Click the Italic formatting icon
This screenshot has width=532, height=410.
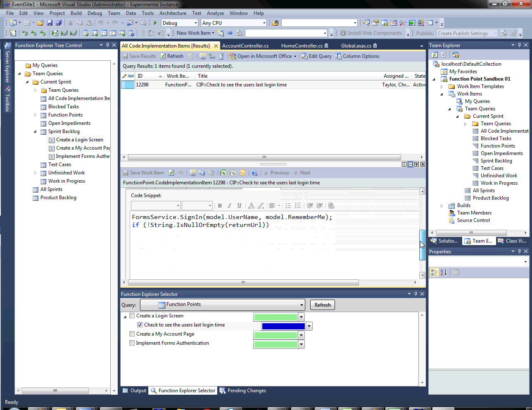[x=230, y=205]
